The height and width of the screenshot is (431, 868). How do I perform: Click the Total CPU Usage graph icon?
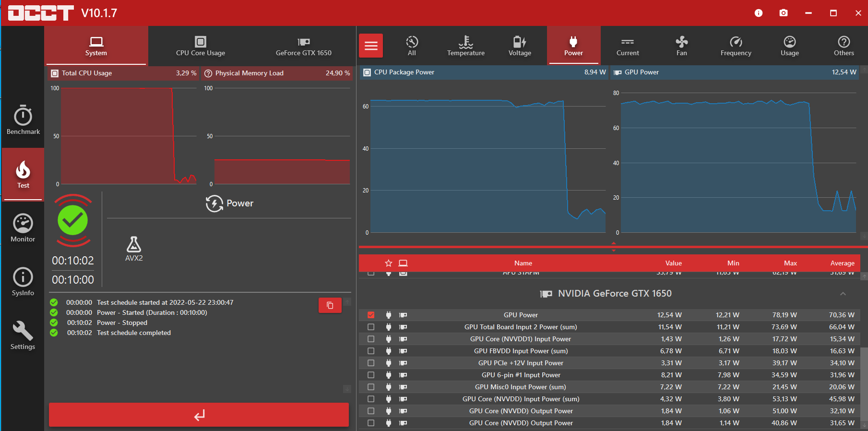coord(55,73)
